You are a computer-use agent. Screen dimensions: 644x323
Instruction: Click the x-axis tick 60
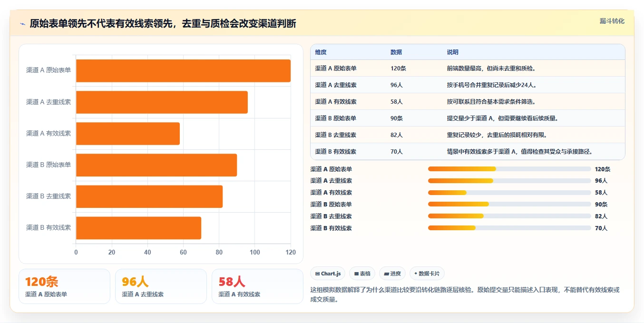point(183,252)
